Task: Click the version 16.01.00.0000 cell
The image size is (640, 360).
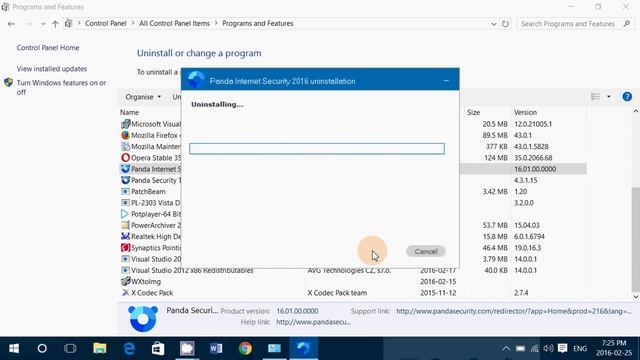Action: tap(535, 169)
